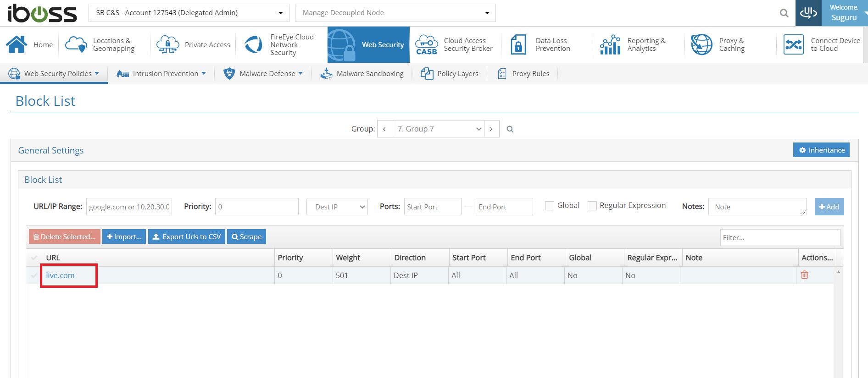
Task: Enable the Global checkbox
Action: tap(549, 206)
